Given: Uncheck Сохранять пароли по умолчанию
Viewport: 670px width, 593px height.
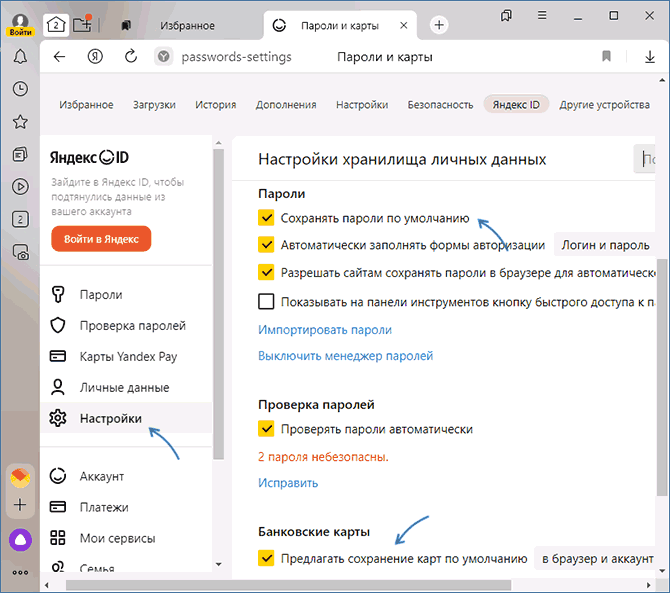Looking at the screenshot, I should coord(266,217).
